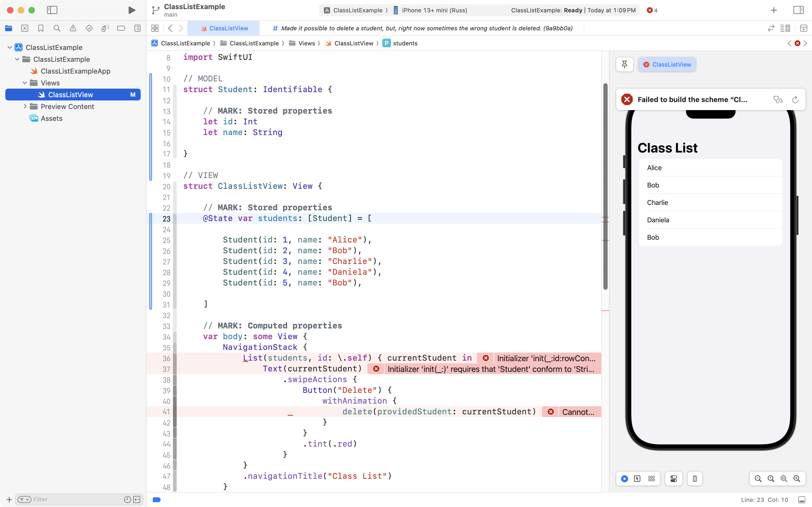The width and height of the screenshot is (812, 507).
Task: Collapse the ClassListExample project root
Action: pos(10,47)
